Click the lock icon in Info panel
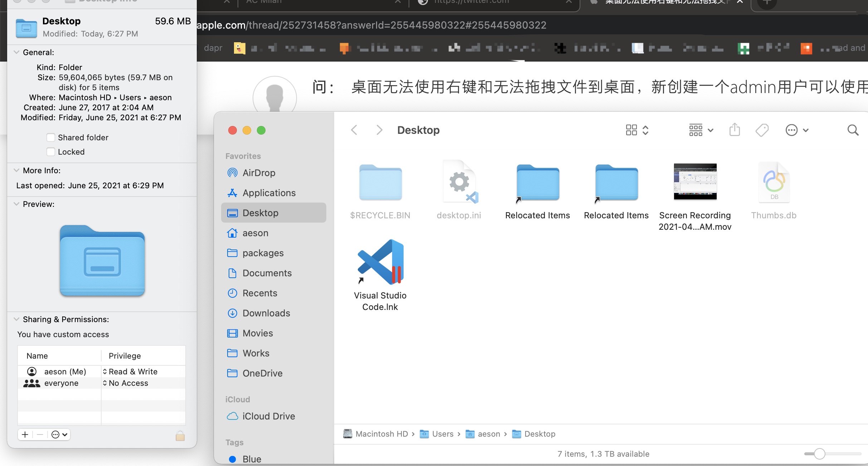 (180, 436)
